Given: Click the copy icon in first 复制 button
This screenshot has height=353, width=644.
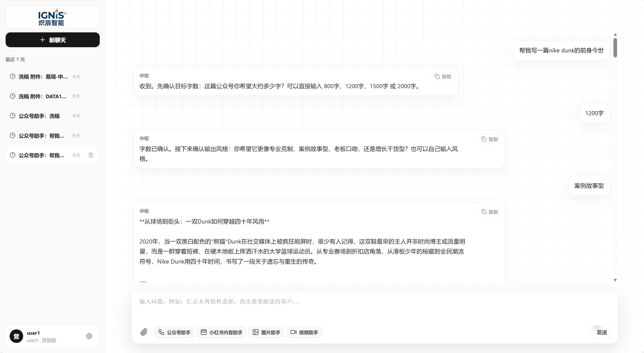Looking at the screenshot, I should click(437, 76).
